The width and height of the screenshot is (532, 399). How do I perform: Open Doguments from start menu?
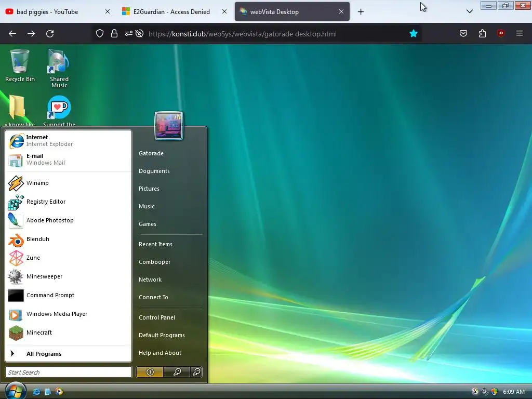[x=154, y=171]
